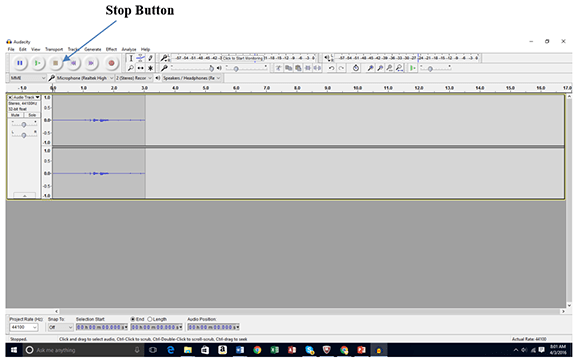Open Microsoft Edge from the taskbar
Screen dimensions: 576x360
coord(170,350)
